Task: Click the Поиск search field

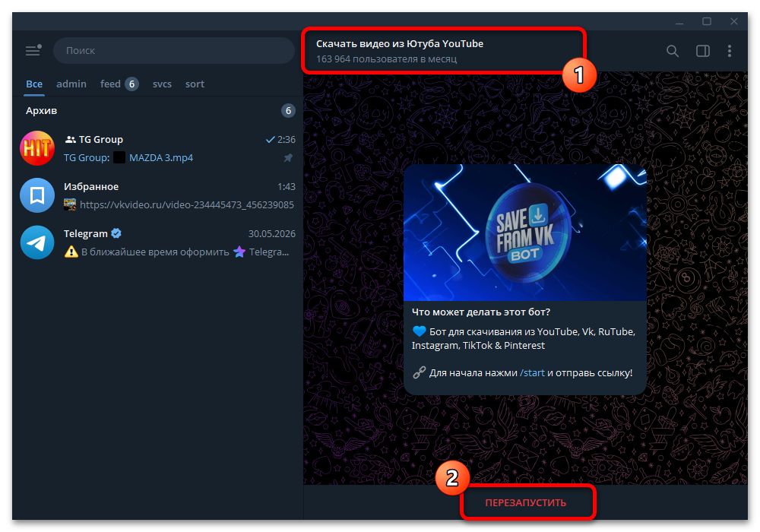Action: [x=173, y=50]
